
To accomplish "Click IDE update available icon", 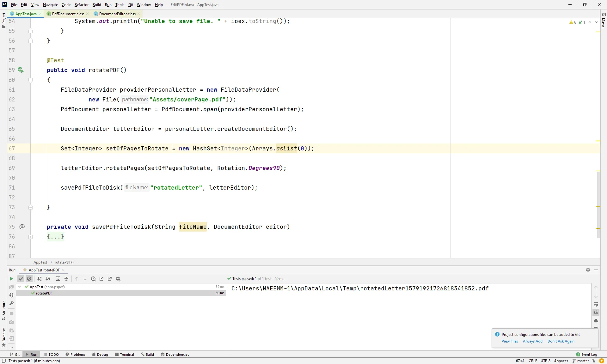I will (601, 361).
